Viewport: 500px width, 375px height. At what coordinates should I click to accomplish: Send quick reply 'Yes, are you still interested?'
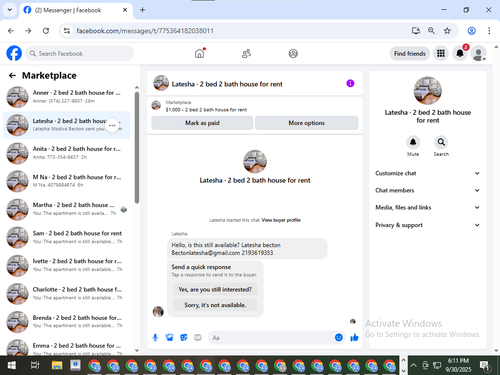pyautogui.click(x=215, y=289)
